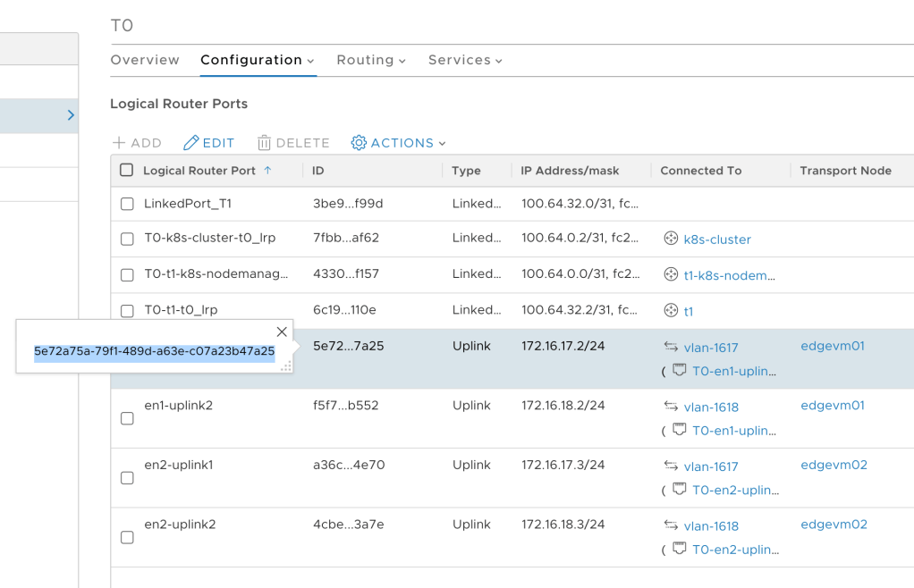Image resolution: width=914 pixels, height=588 pixels.
Task: Toggle the select-all header checkbox
Action: coord(127,171)
